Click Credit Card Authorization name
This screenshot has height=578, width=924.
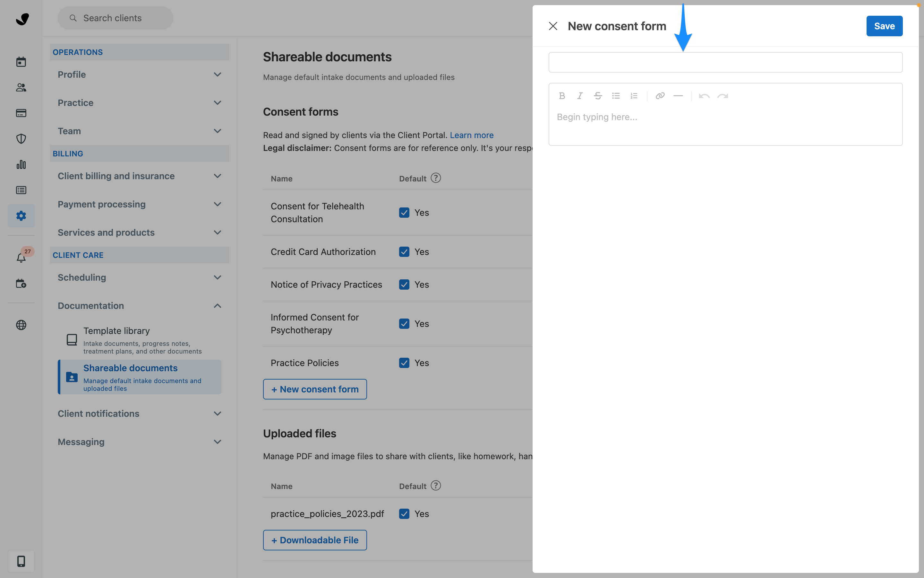[323, 251]
